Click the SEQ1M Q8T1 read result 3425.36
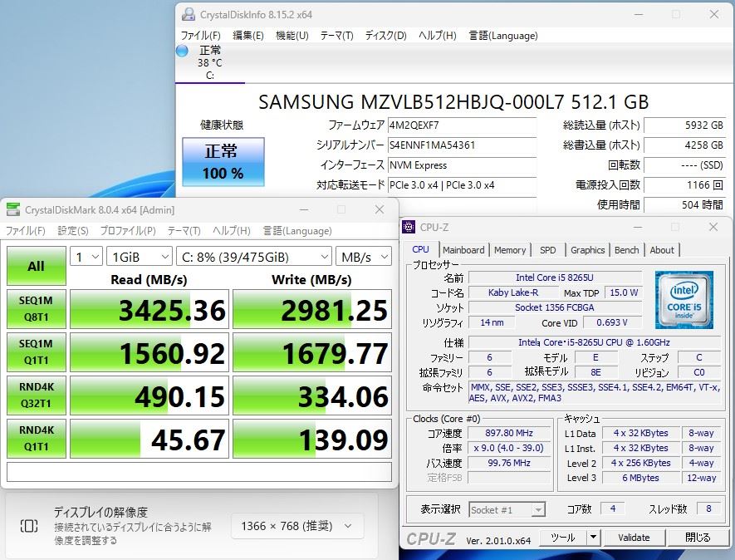735x560 pixels. [x=149, y=310]
